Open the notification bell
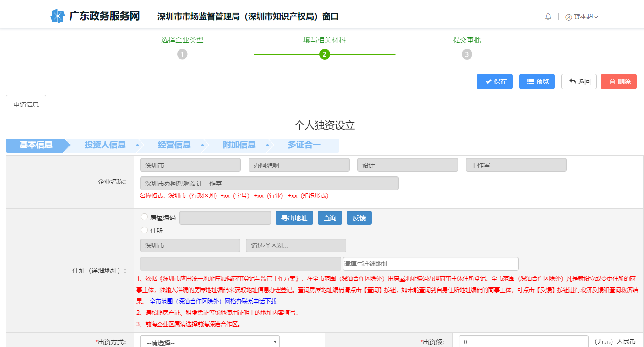This screenshot has width=644, height=347. click(548, 16)
